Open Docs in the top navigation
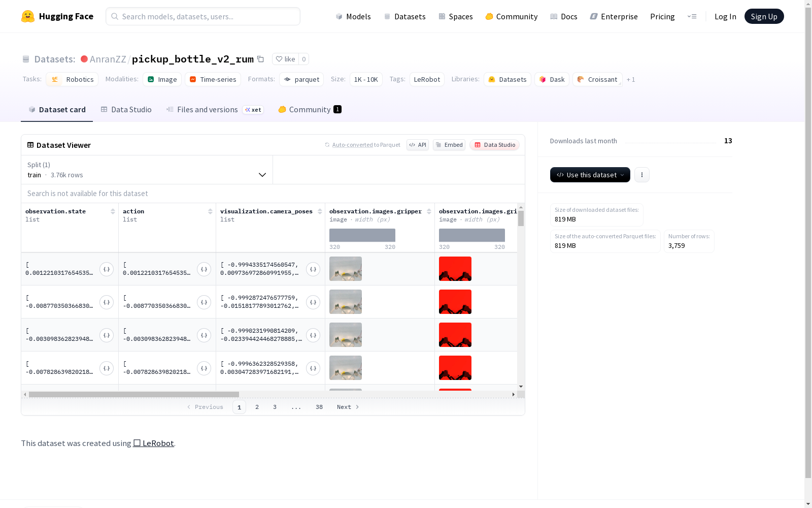Viewport: 812px width, 508px height. (x=564, y=16)
